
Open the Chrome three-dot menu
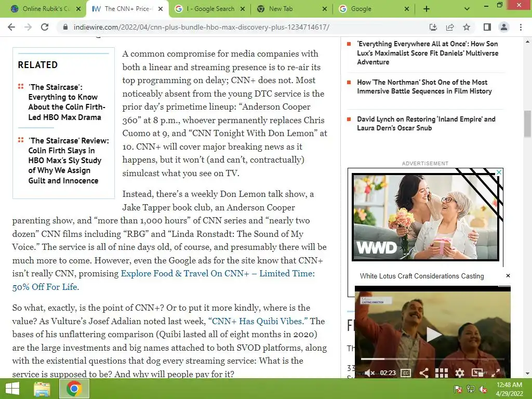[x=521, y=27]
